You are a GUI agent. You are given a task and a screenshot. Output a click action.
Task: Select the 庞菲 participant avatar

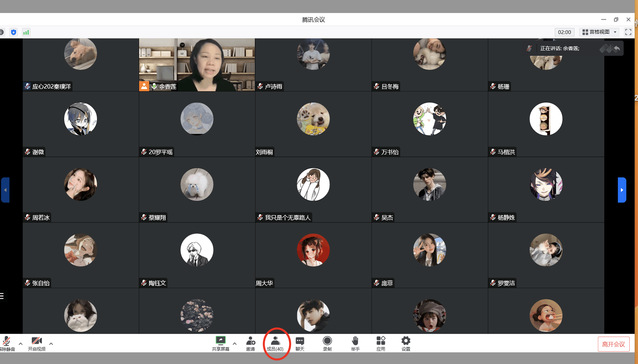tap(429, 250)
